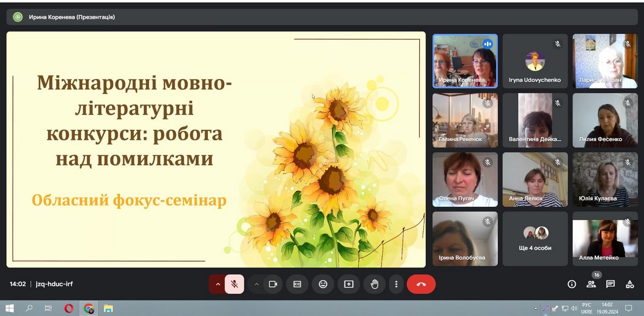Screen dimensions: 644x316
Task: Open File Explorer from the taskbar
Action: pos(108,308)
